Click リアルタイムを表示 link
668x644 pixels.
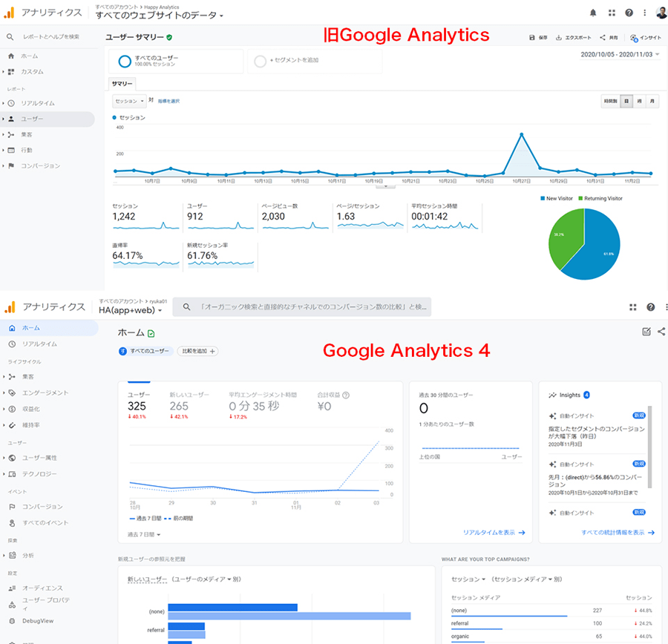click(x=494, y=533)
